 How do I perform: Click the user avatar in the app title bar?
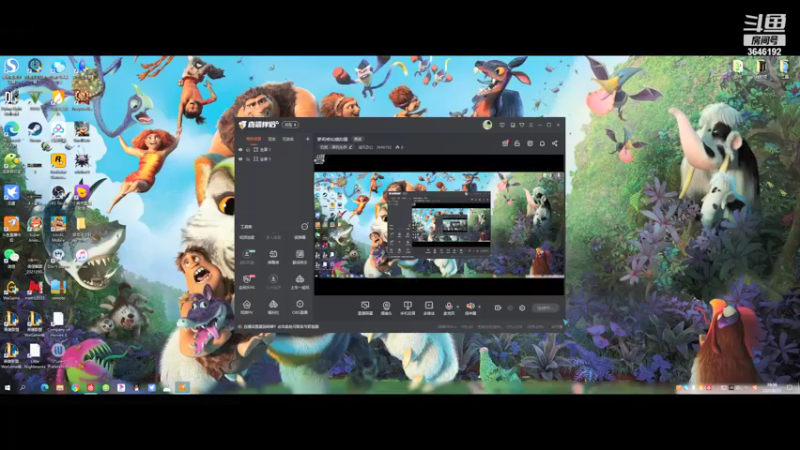[x=487, y=124]
